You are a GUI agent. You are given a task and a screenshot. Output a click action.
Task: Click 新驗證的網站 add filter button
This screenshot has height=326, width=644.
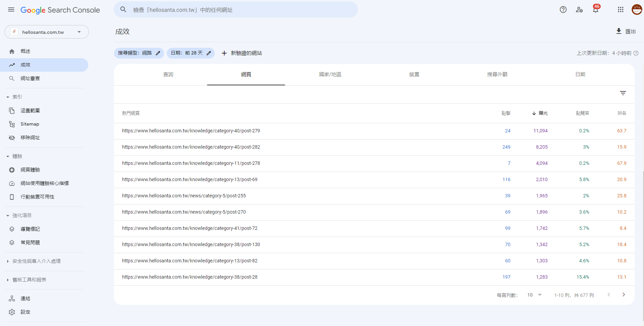[242, 53]
